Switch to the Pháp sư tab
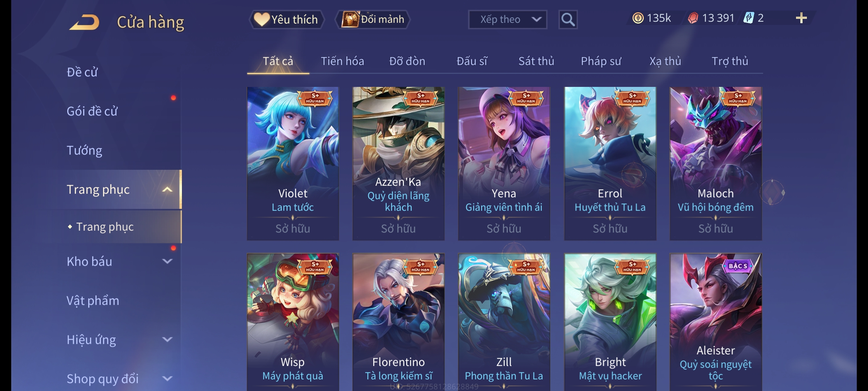 (x=601, y=61)
